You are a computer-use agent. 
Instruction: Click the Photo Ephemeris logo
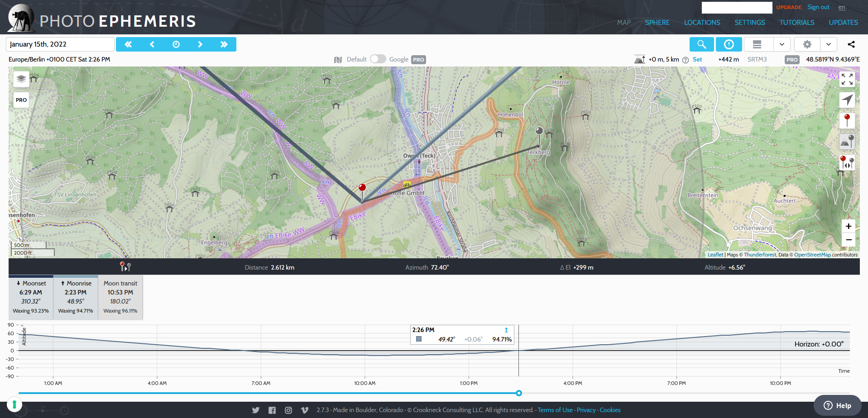point(102,18)
